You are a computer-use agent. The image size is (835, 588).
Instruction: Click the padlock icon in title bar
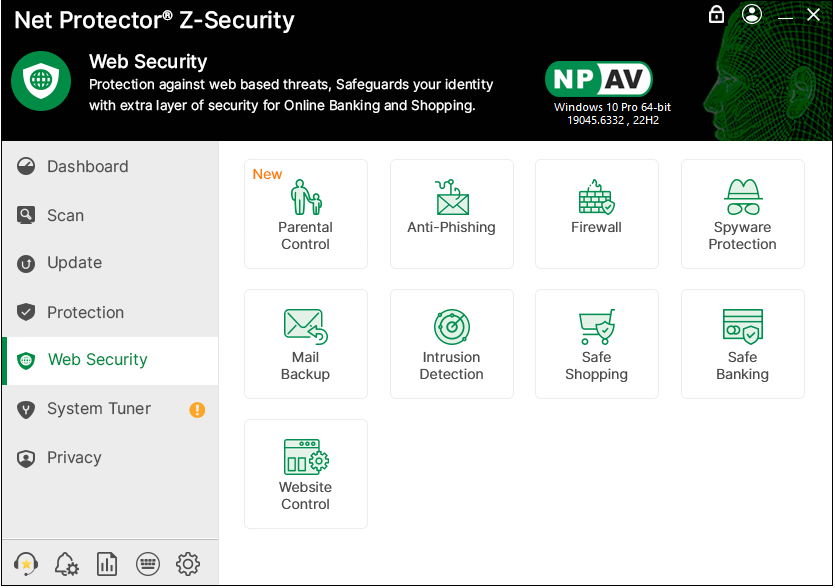click(x=716, y=15)
